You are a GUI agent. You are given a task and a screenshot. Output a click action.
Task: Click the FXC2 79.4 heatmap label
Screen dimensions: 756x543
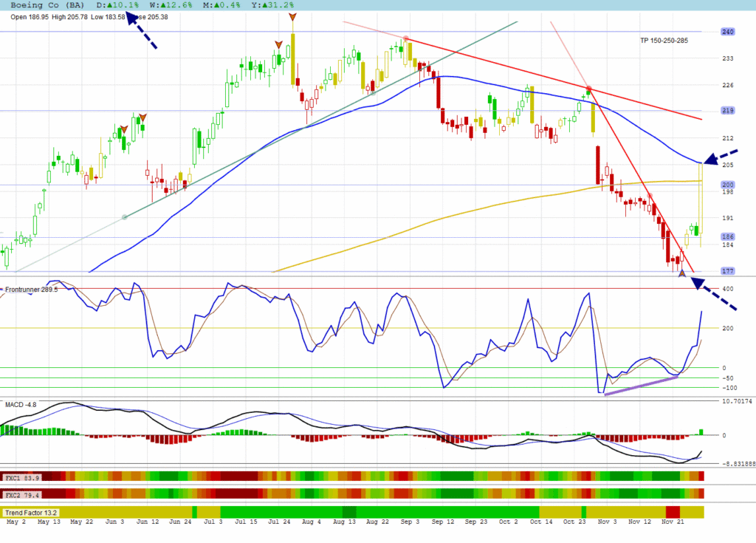(x=22, y=494)
